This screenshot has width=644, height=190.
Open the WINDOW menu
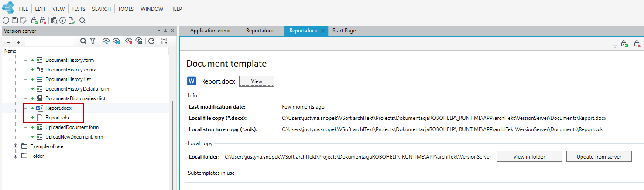click(152, 9)
